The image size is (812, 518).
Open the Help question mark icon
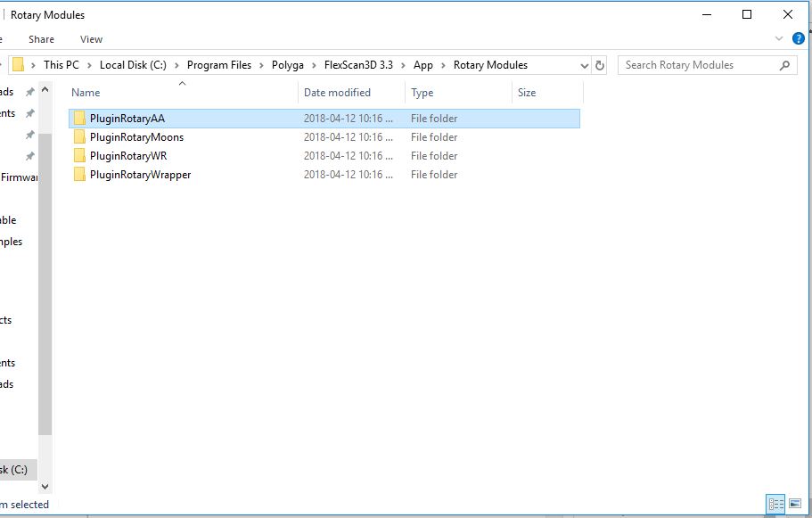click(798, 39)
